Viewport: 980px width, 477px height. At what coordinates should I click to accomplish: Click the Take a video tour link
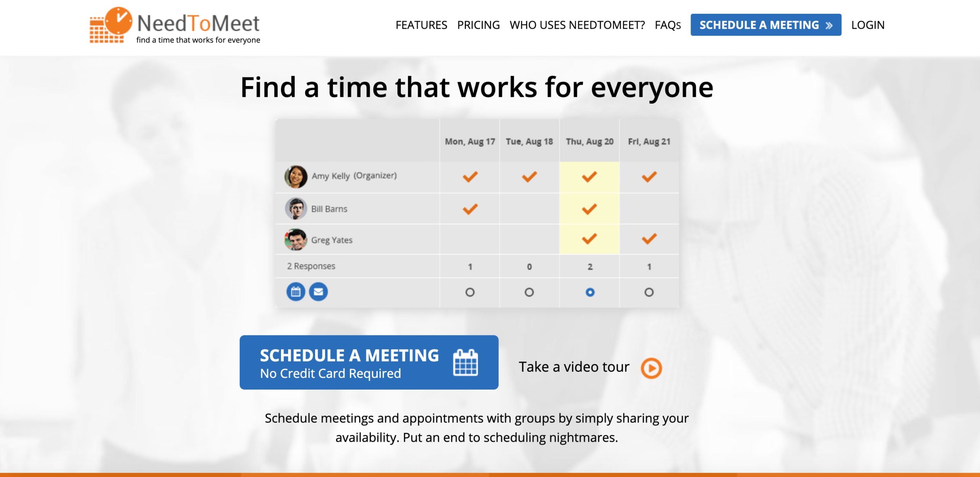point(574,367)
